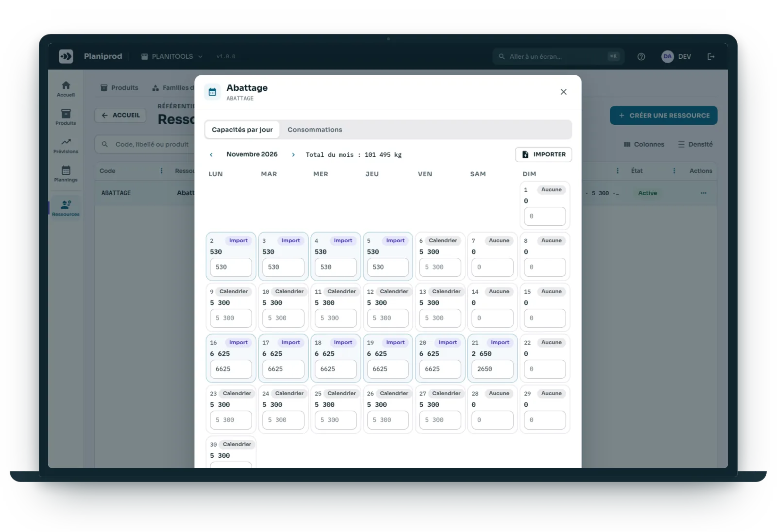
Task: Click the Import badge on day 18
Action: click(x=343, y=343)
